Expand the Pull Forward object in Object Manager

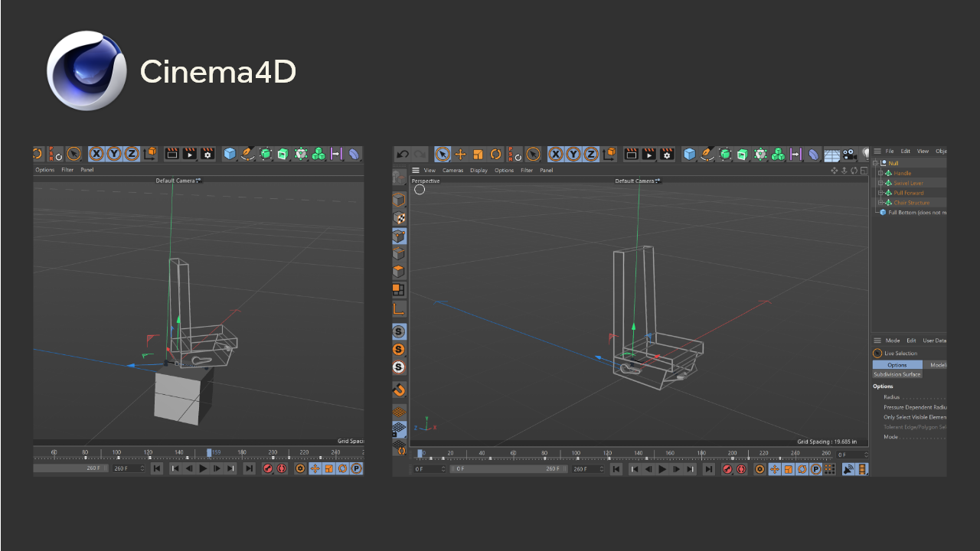coord(880,193)
